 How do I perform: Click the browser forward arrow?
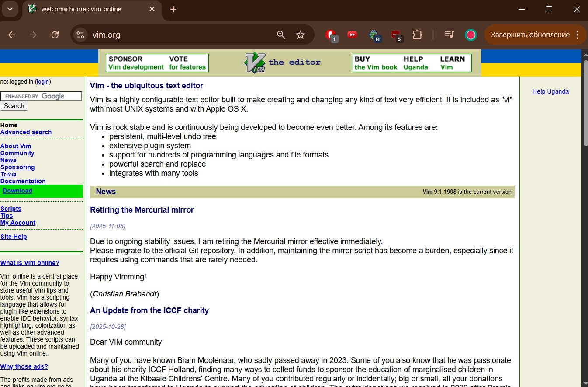pyautogui.click(x=33, y=35)
